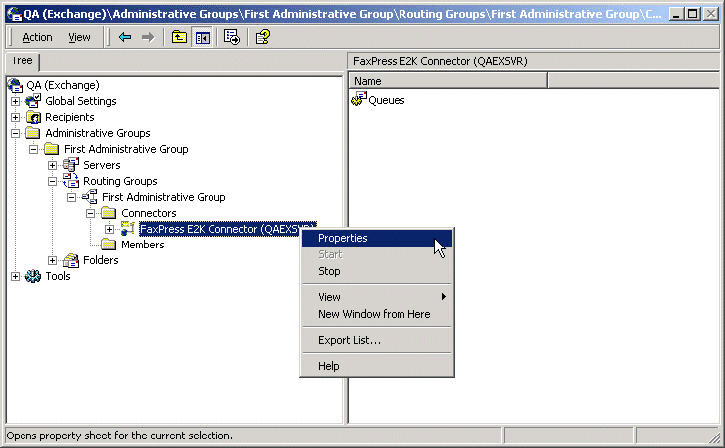Expand the Folders tree node
The width and height of the screenshot is (725, 448).
53,260
